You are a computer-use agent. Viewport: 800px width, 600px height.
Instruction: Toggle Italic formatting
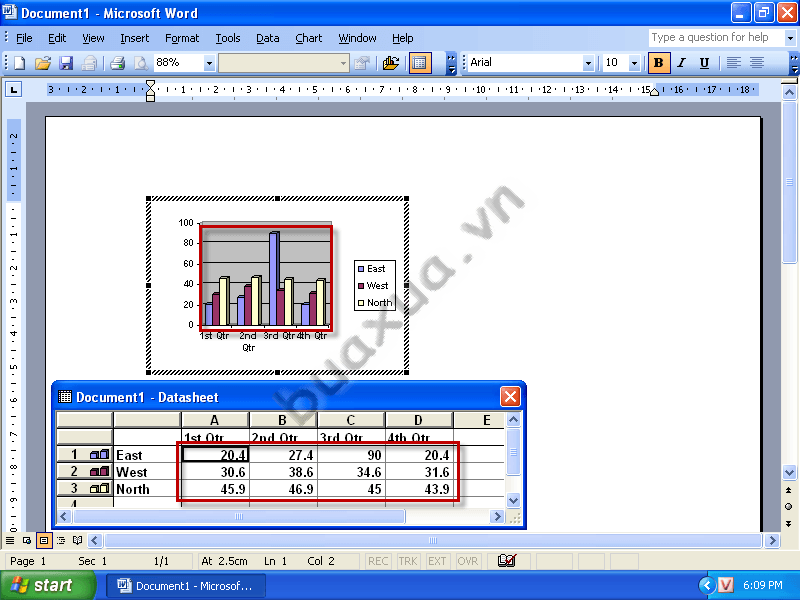pyautogui.click(x=682, y=63)
